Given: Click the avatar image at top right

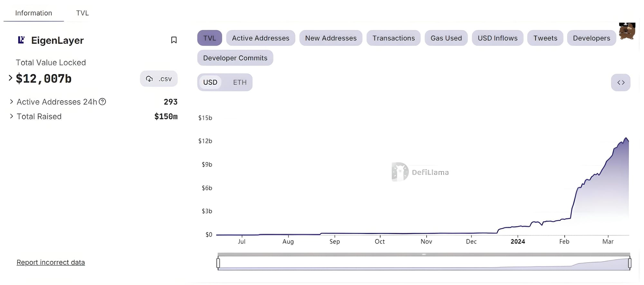Looking at the screenshot, I should 627,31.
